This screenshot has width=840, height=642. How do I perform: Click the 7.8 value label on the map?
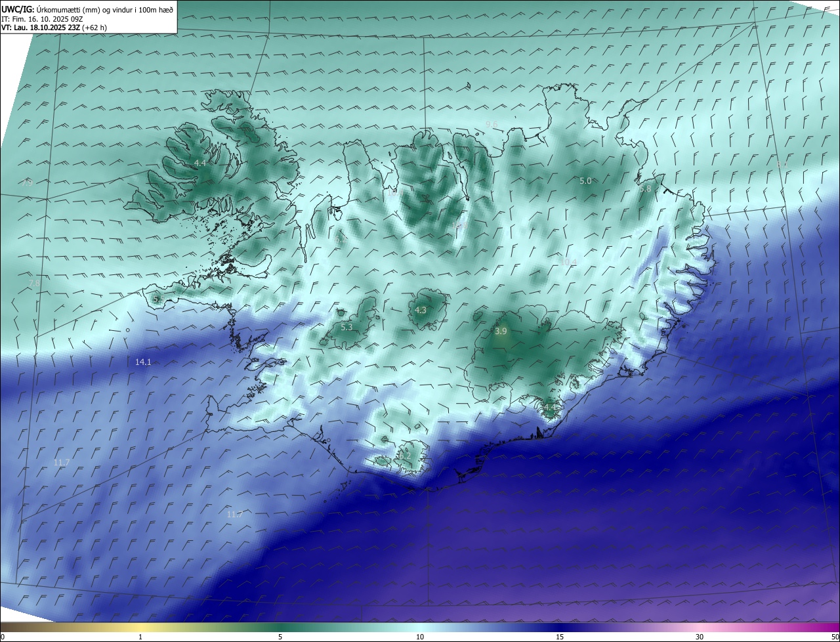[x=34, y=283]
